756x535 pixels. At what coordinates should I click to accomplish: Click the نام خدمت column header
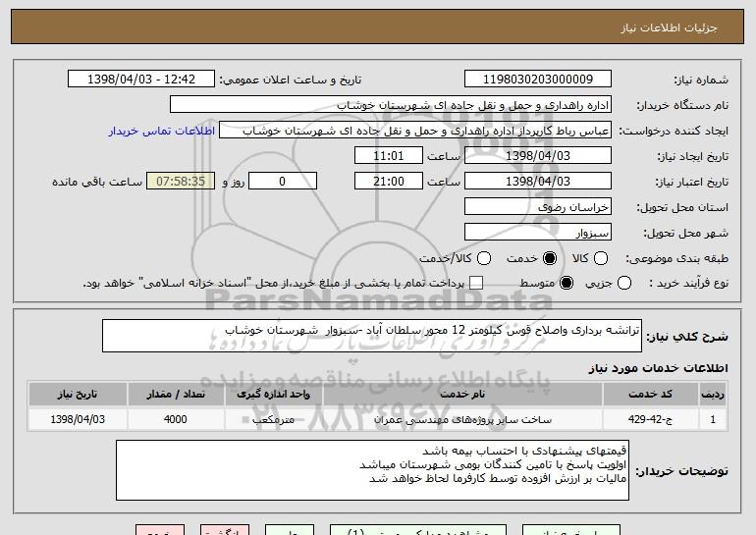(x=462, y=395)
